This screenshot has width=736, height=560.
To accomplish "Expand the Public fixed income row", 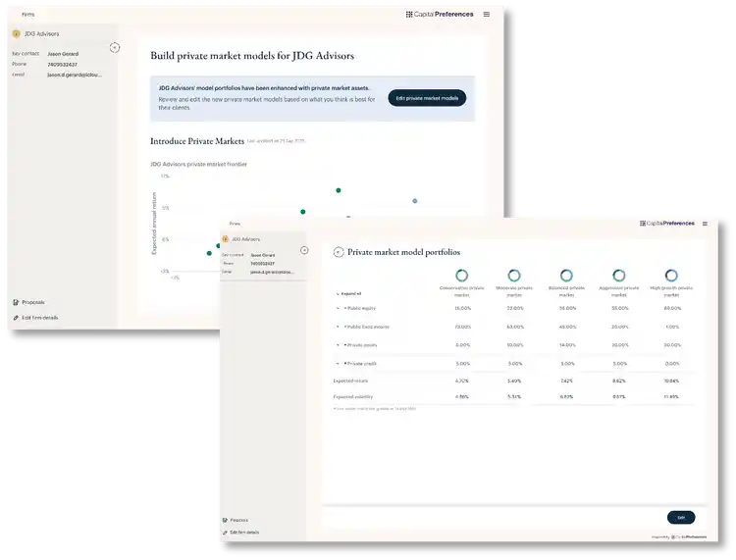I will [338, 327].
